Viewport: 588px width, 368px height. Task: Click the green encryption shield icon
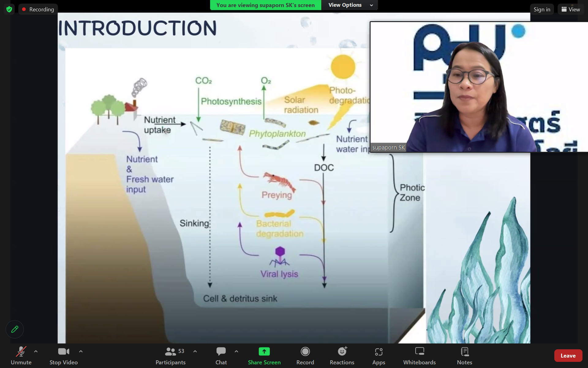(x=9, y=9)
